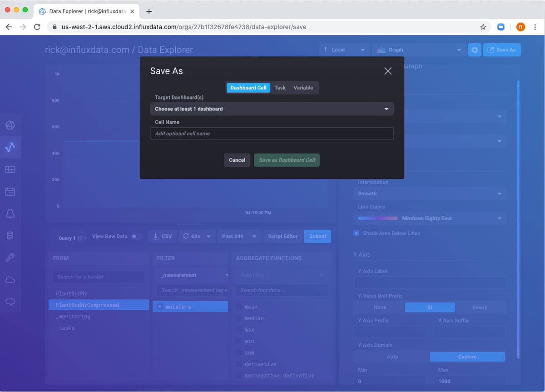The image size is (545, 392).
Task: Open Data Explorer icon in left sidebar
Action: [10, 147]
